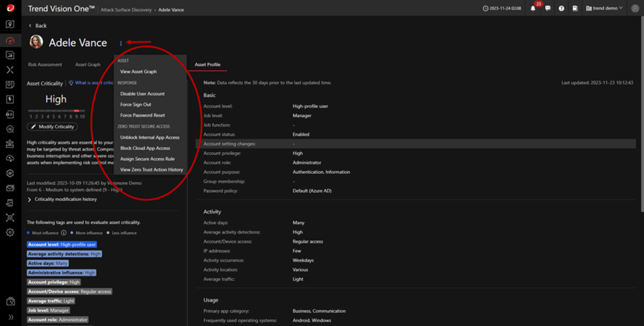Open the lightning bolt automation sidebar icon
Screen dimensions: 644x326
(11, 99)
